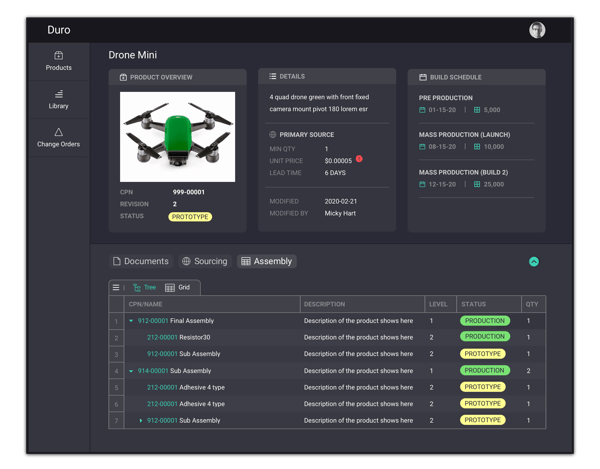
Task: Click the yellow PROTOTYPE status badge in overview
Action: (190, 216)
